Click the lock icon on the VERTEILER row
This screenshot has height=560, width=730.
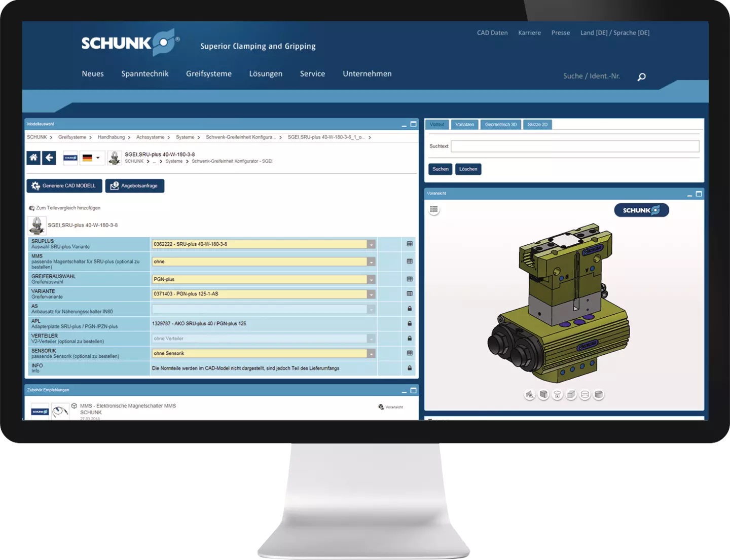point(409,338)
